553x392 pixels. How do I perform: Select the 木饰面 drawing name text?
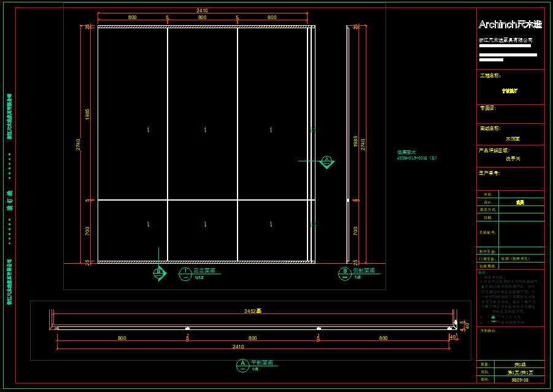(x=512, y=138)
